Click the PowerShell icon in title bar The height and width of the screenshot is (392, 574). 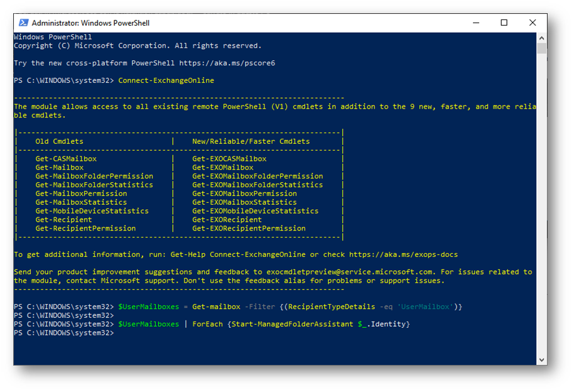[x=23, y=23]
